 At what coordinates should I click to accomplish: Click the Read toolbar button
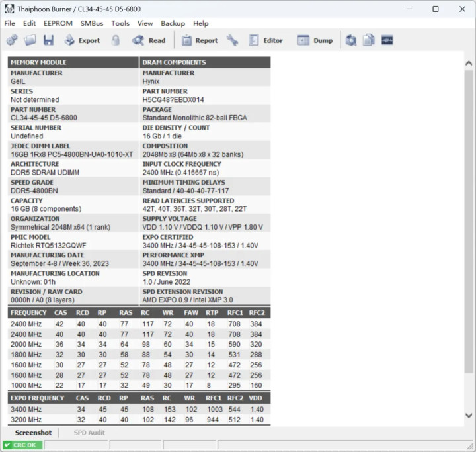[x=149, y=40]
